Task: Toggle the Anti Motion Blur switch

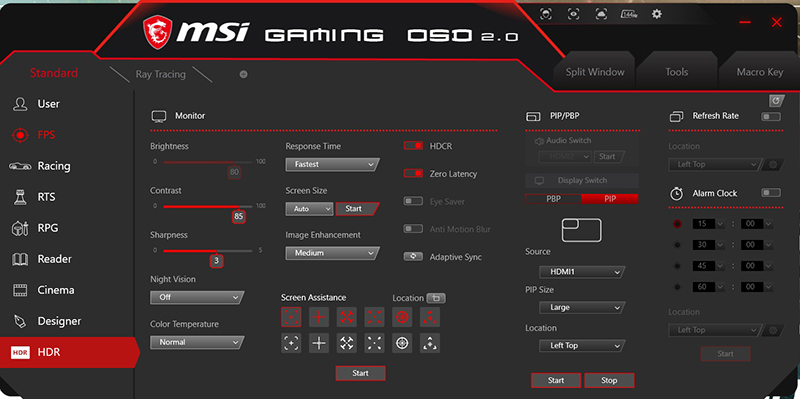Action: pos(413,229)
